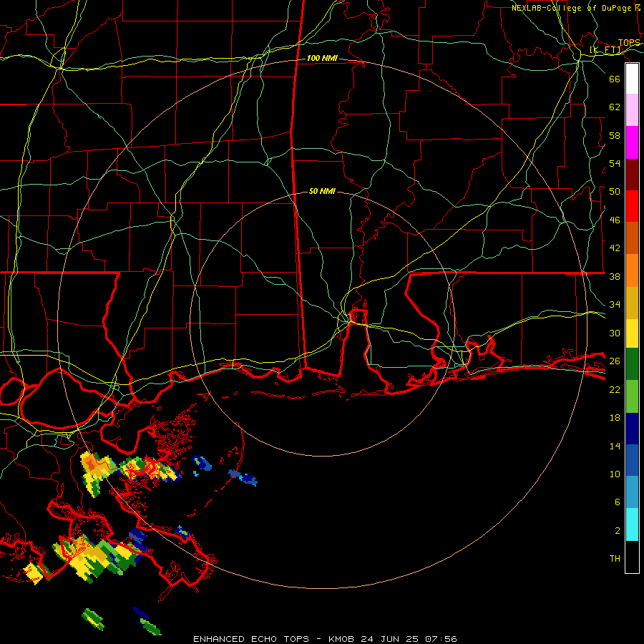Click the legend value '22'
Image resolution: width=644 pixels, height=644 pixels.
point(615,389)
